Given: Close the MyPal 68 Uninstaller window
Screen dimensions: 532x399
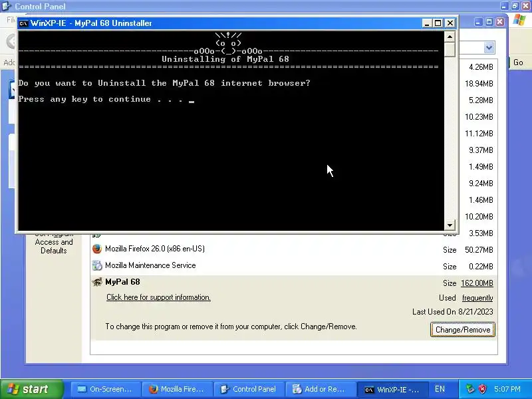Looking at the screenshot, I should pos(450,23).
